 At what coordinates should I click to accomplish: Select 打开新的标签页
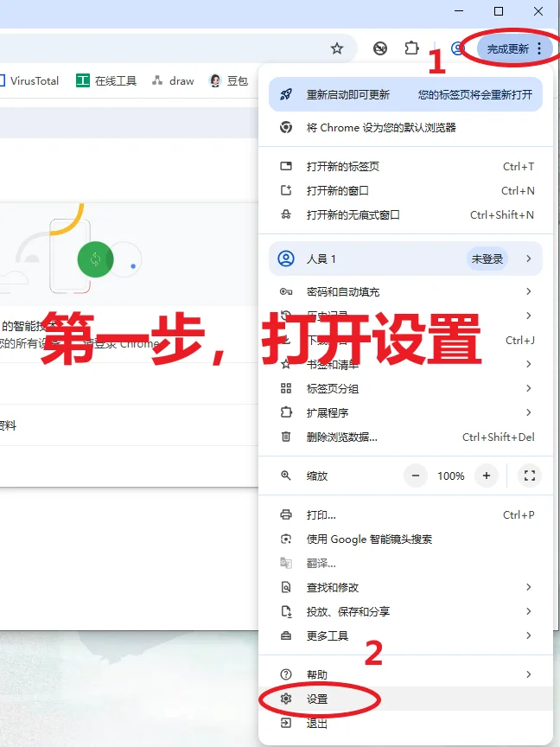405,166
